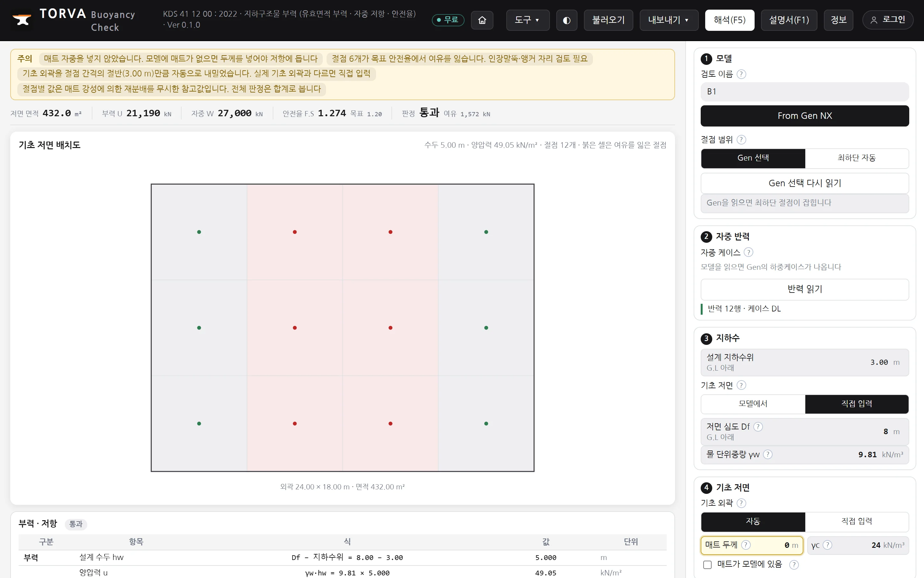This screenshot has height=578, width=924.
Task: Open help icon next to 절점 범위
Action: tap(741, 140)
